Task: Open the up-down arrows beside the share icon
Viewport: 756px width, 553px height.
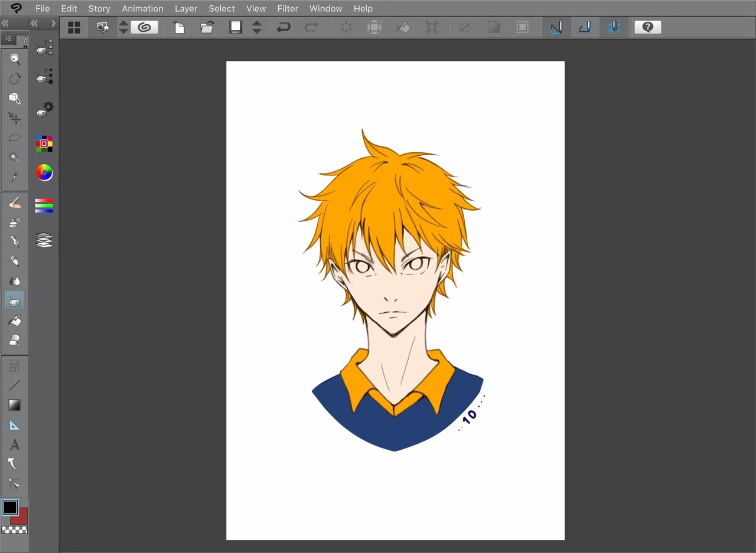Action: (x=123, y=27)
